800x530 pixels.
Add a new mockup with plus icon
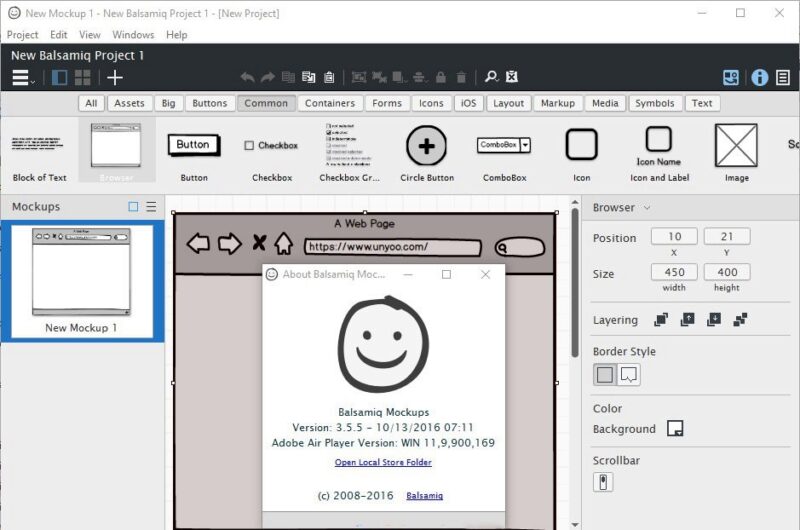click(115, 78)
